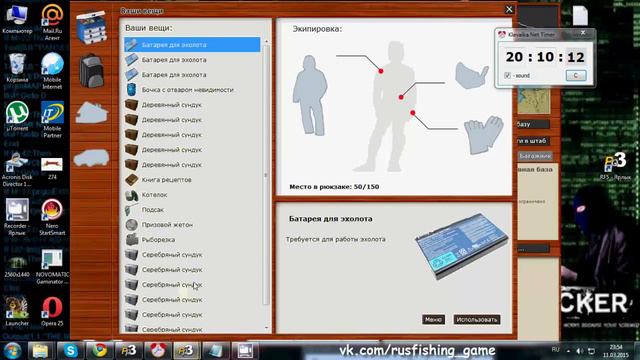Open the tackle box section icon

[91, 27]
